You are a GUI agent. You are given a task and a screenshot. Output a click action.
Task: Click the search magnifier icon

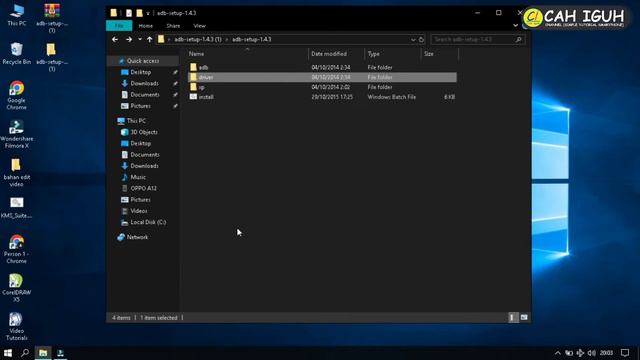pyautogui.click(x=518, y=40)
